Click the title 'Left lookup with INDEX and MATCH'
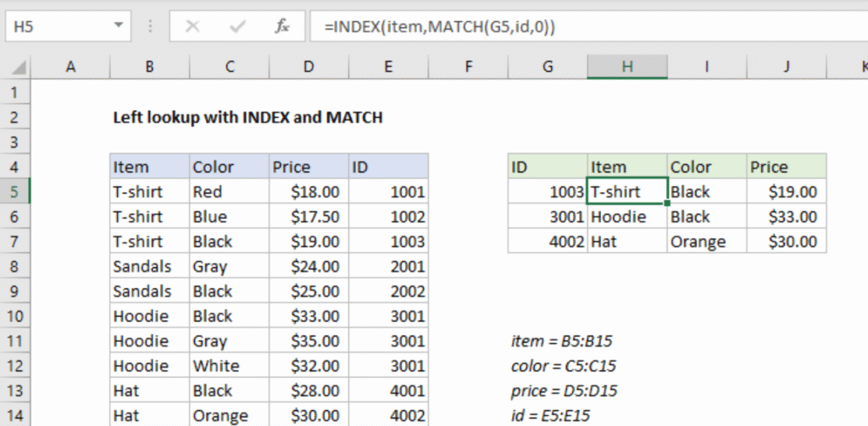This screenshot has height=426, width=868. pos(248,117)
